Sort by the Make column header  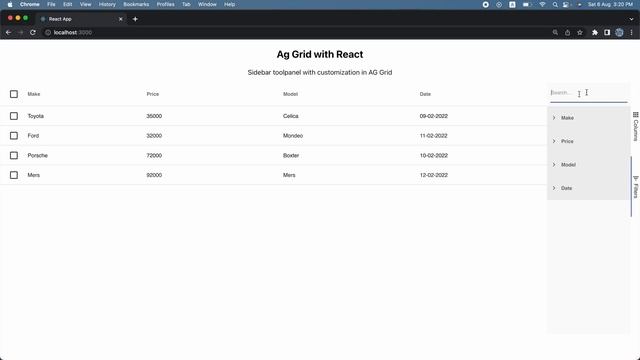(x=34, y=94)
